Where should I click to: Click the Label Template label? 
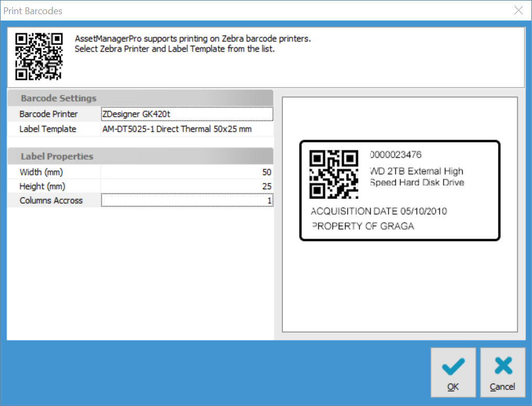(x=48, y=129)
